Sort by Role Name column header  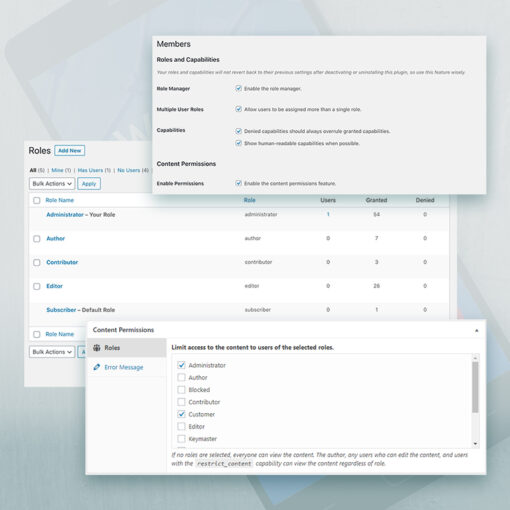60,200
